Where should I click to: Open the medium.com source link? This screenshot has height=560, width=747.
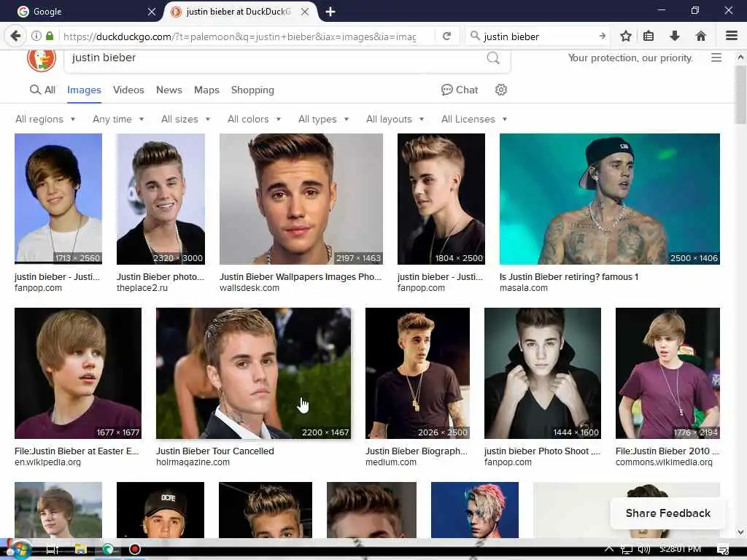(391, 462)
